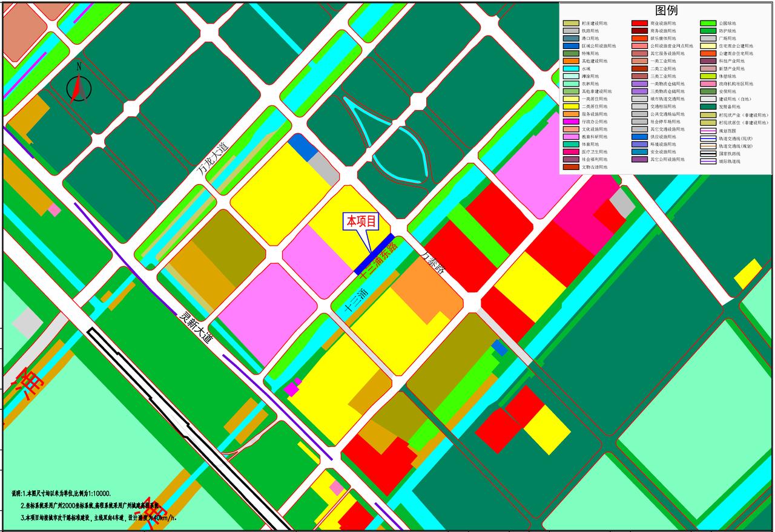Click the 十三涌东路 road label

[x=378, y=261]
